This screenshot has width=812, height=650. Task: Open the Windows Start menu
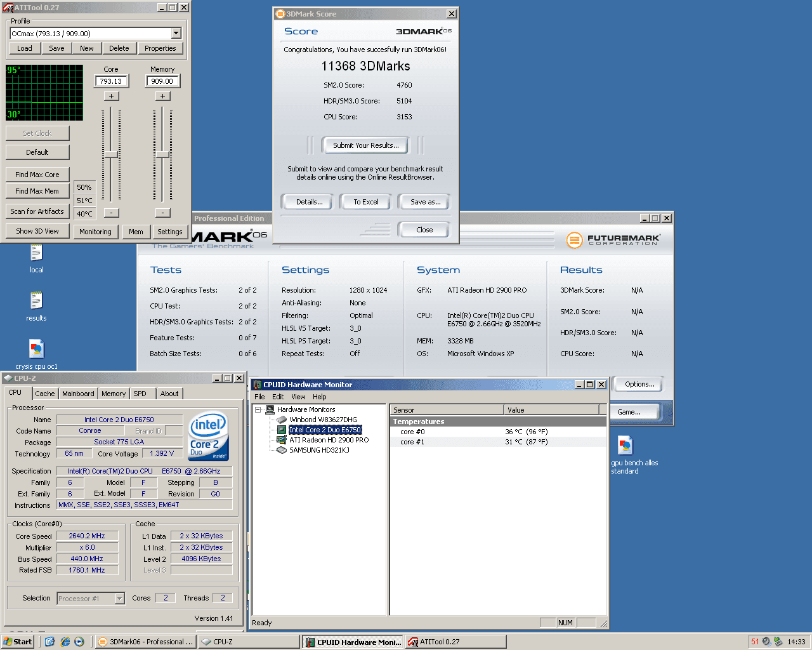18,642
